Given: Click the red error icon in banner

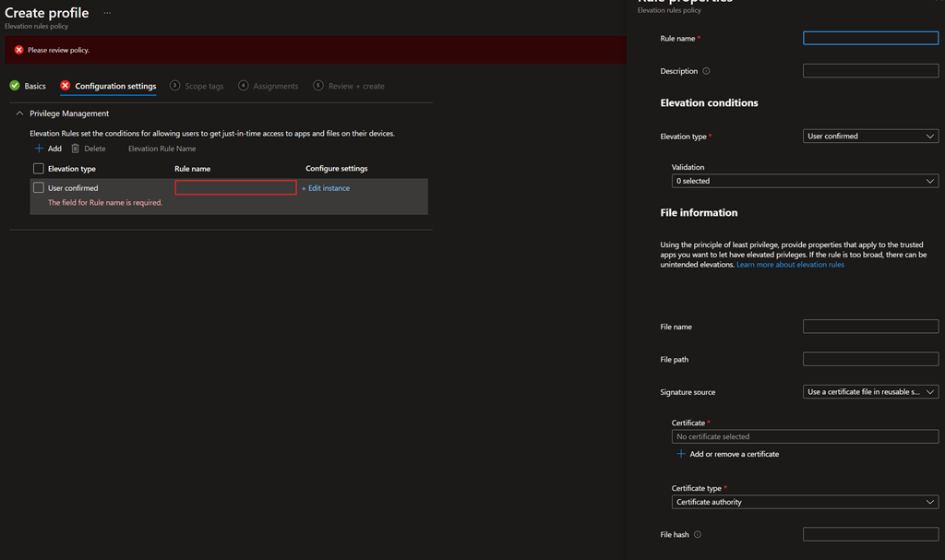Looking at the screenshot, I should [x=18, y=50].
